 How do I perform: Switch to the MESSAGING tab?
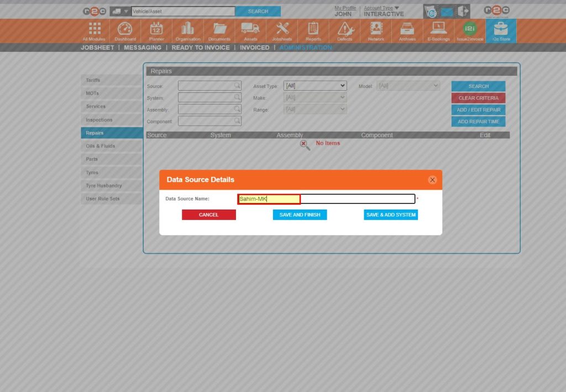143,48
